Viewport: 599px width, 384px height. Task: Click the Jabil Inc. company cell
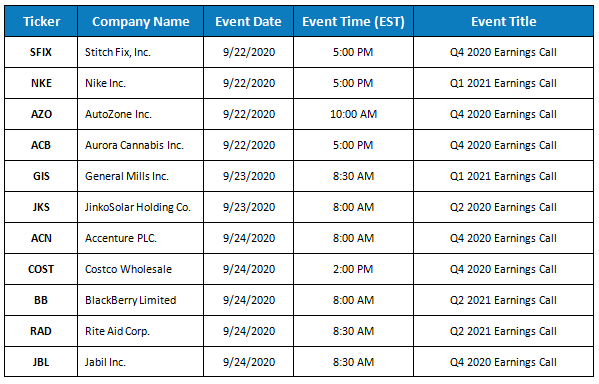click(141, 362)
